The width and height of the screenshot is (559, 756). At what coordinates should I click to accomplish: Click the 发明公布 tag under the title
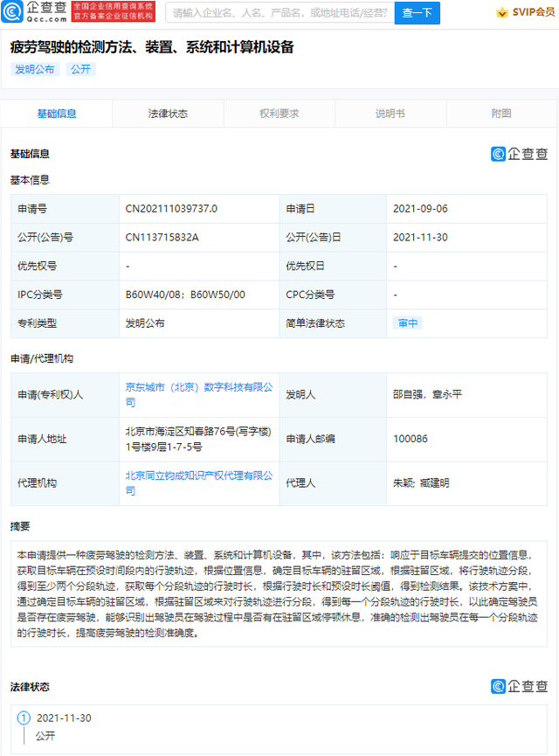pos(33,69)
